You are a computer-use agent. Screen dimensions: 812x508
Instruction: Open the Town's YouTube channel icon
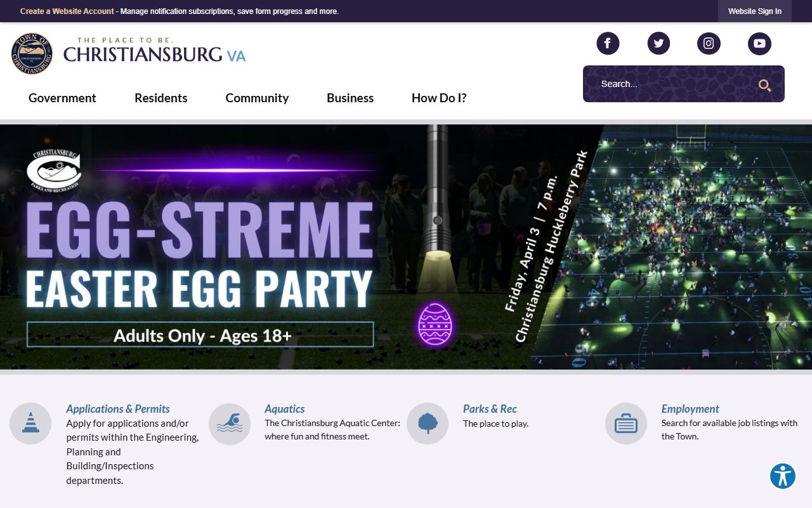tap(759, 43)
